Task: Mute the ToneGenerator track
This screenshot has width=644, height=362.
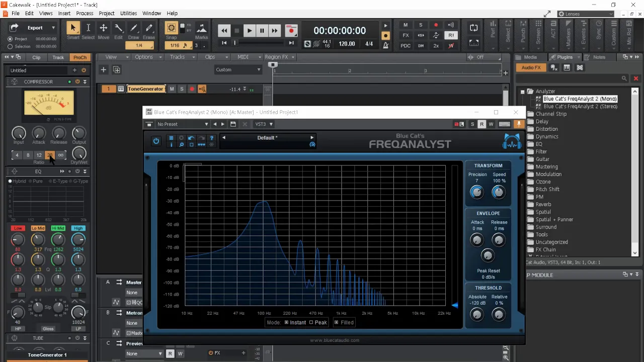Action: click(x=172, y=89)
